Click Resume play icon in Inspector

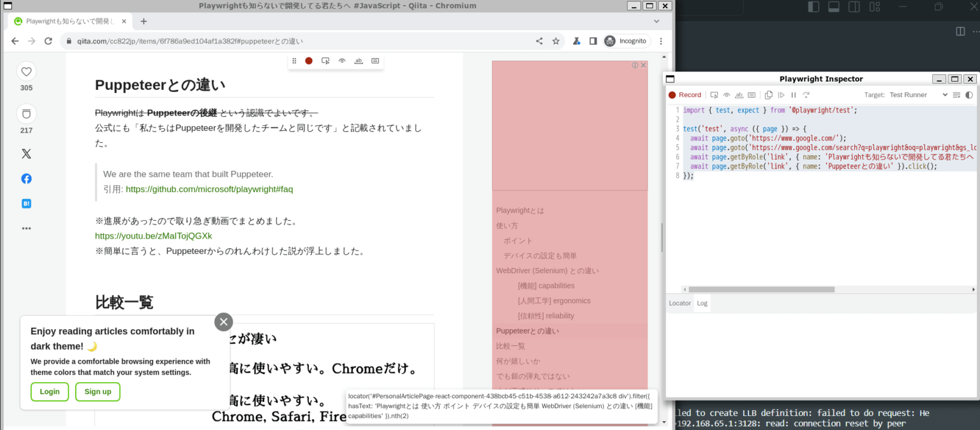click(x=781, y=95)
